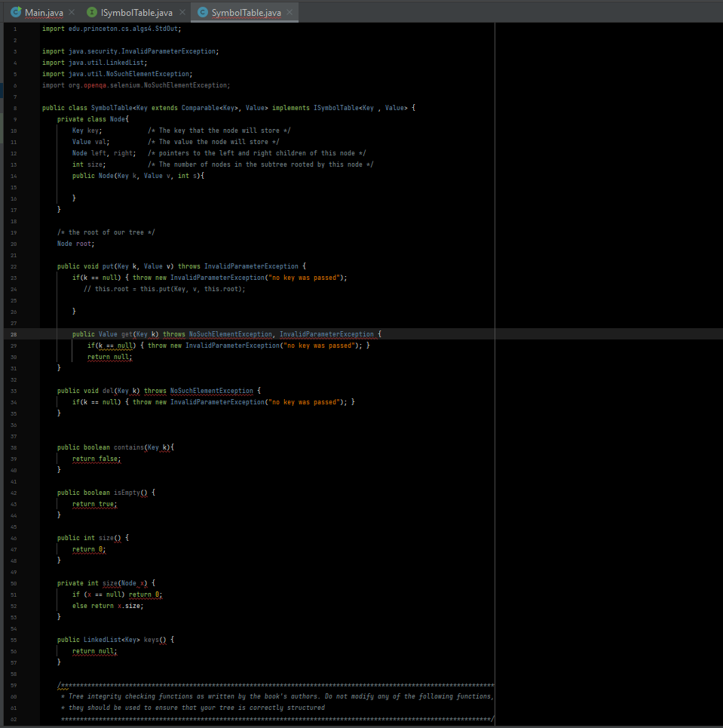Close the Main.java editor tab

72,13
